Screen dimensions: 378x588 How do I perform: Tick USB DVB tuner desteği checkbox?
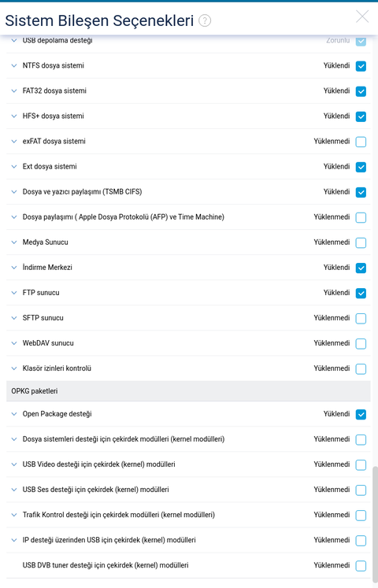[361, 566]
